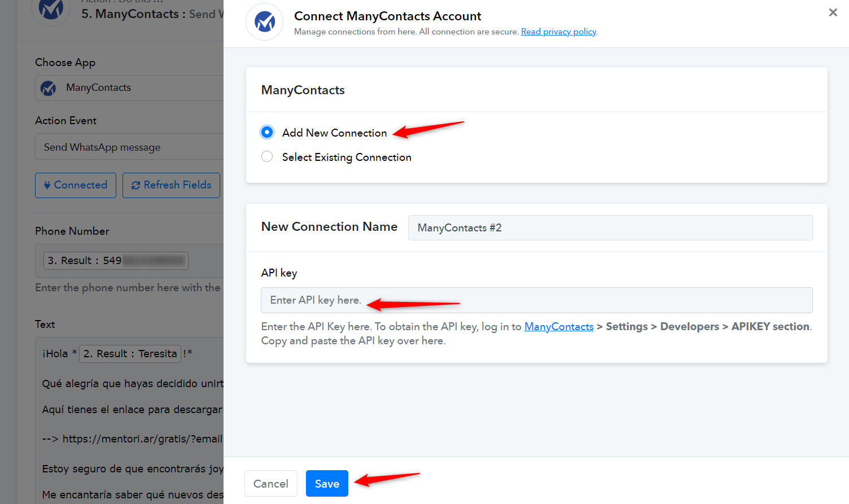Click the Select Existing Connection label text

347,157
